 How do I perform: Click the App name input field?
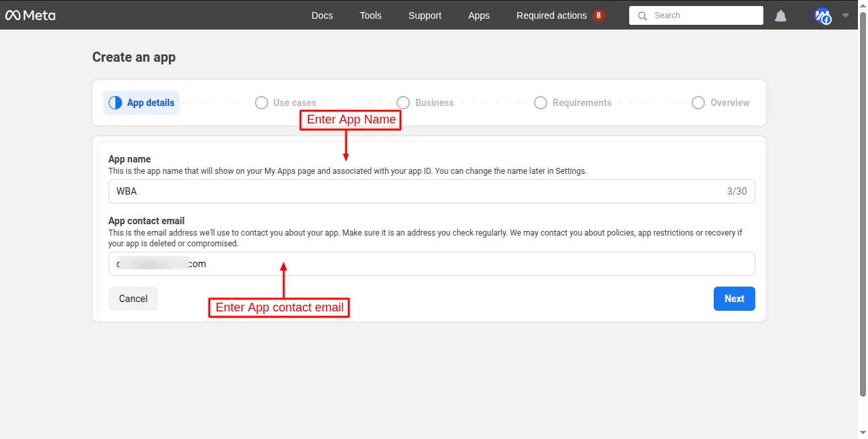click(416, 191)
